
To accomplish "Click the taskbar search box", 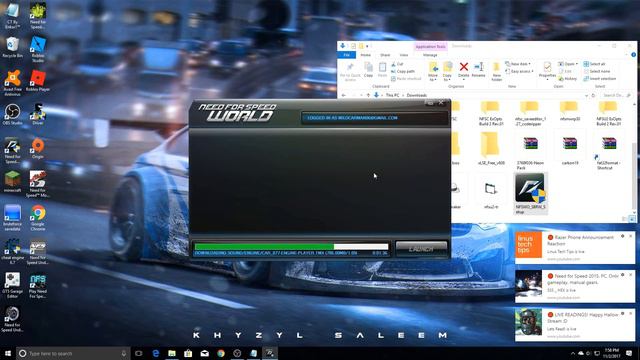I will click(73, 353).
